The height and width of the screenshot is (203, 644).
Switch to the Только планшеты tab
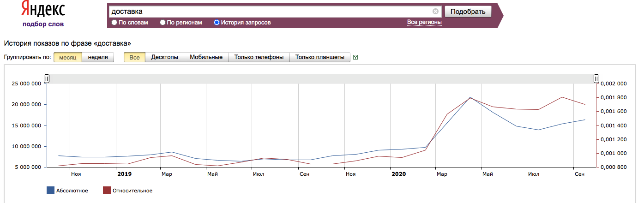(320, 57)
